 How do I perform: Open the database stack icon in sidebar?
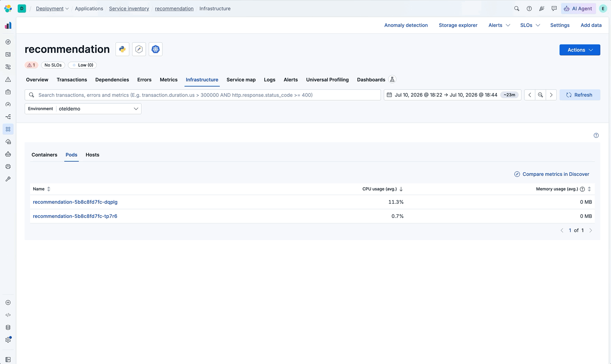(x=8, y=327)
